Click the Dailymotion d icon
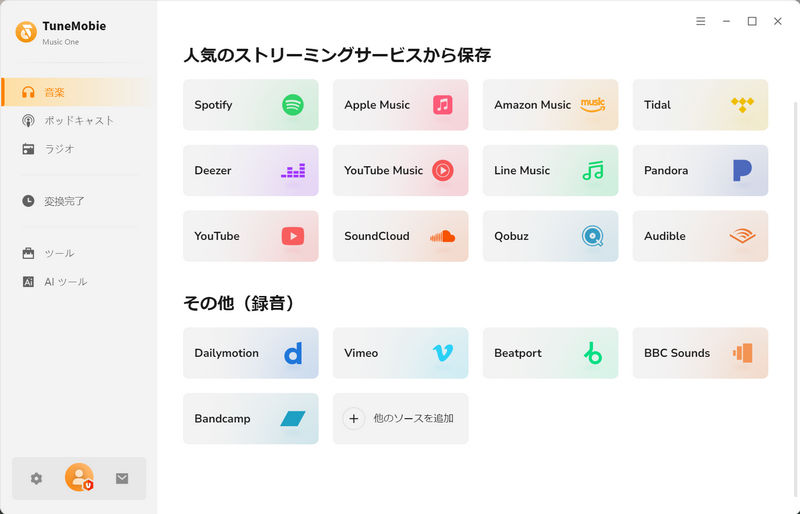 point(293,353)
